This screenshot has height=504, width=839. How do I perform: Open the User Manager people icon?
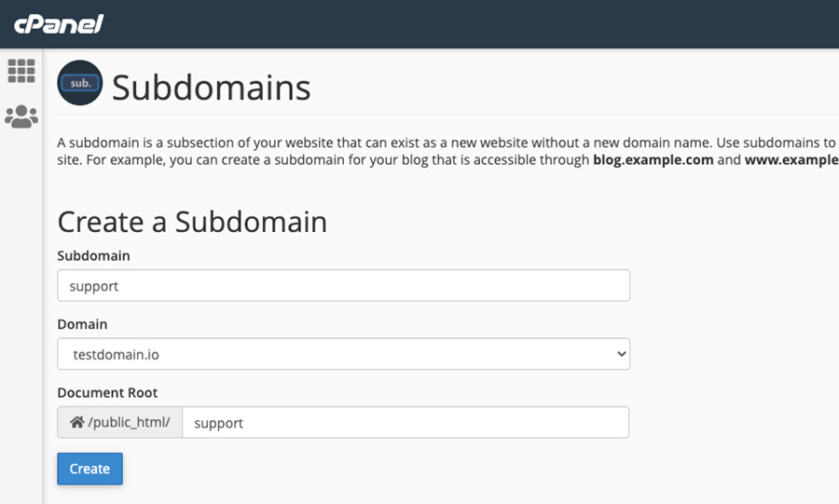(x=21, y=116)
